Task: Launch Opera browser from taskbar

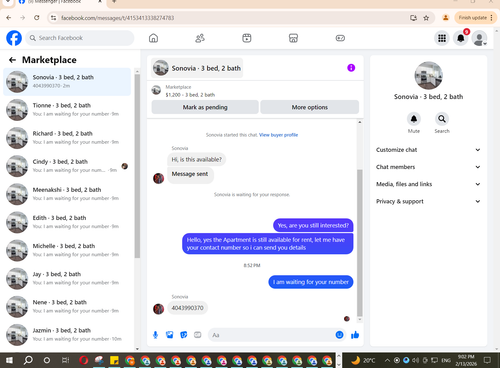Action: (84, 360)
